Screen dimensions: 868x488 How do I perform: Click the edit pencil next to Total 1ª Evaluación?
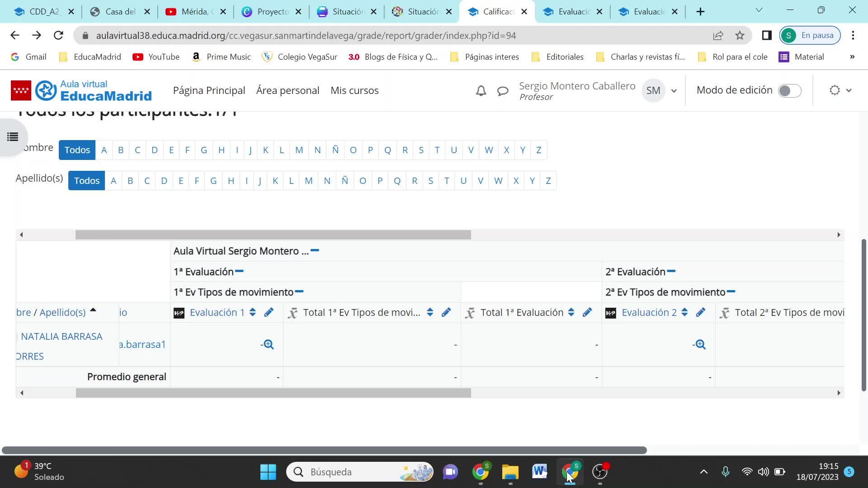587,312
